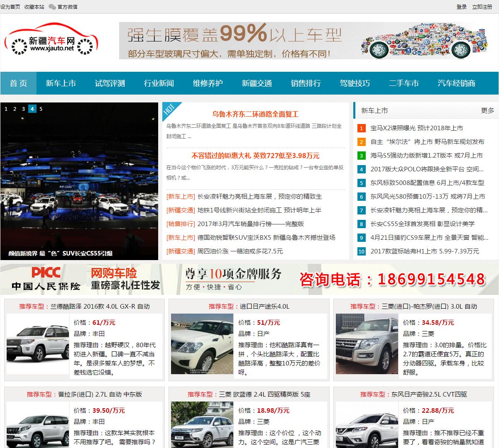
Task: Open 销售排行 navigation menu item
Action: coord(306,83)
